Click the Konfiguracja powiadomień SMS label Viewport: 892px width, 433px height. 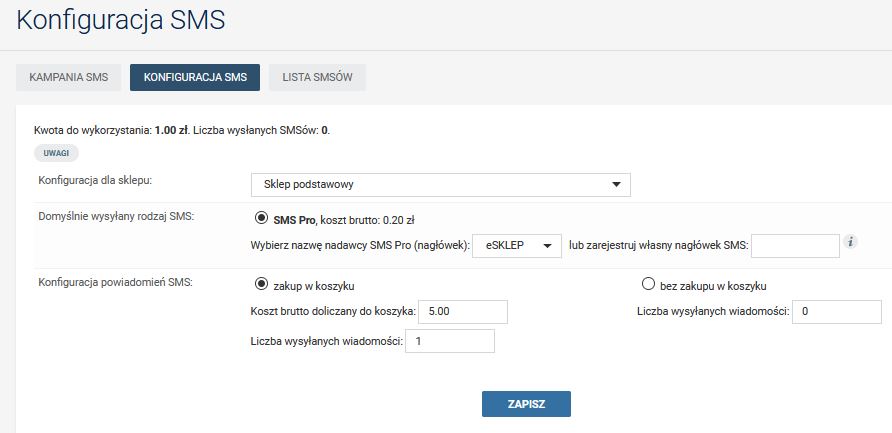point(115,282)
